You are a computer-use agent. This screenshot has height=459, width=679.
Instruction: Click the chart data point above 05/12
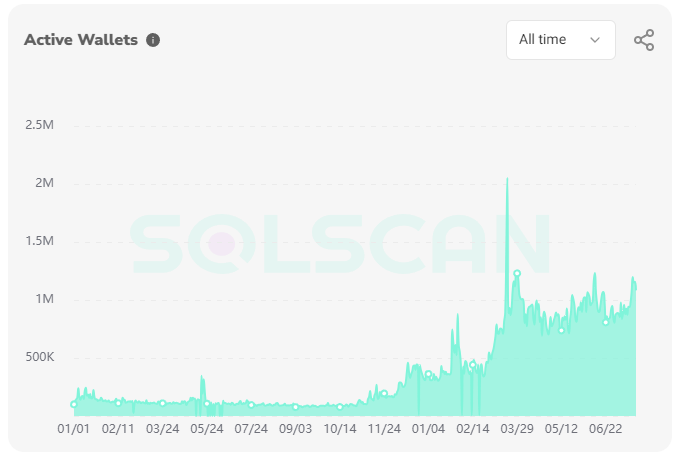click(561, 330)
